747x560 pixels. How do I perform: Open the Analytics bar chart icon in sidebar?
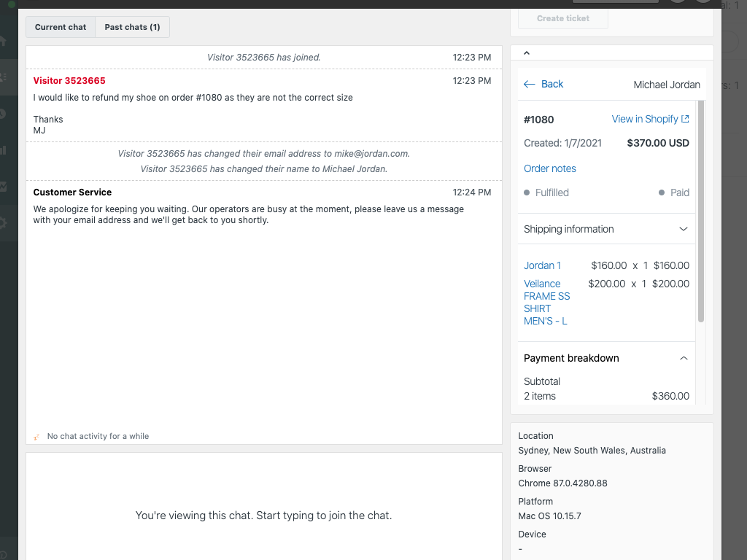tap(4, 150)
